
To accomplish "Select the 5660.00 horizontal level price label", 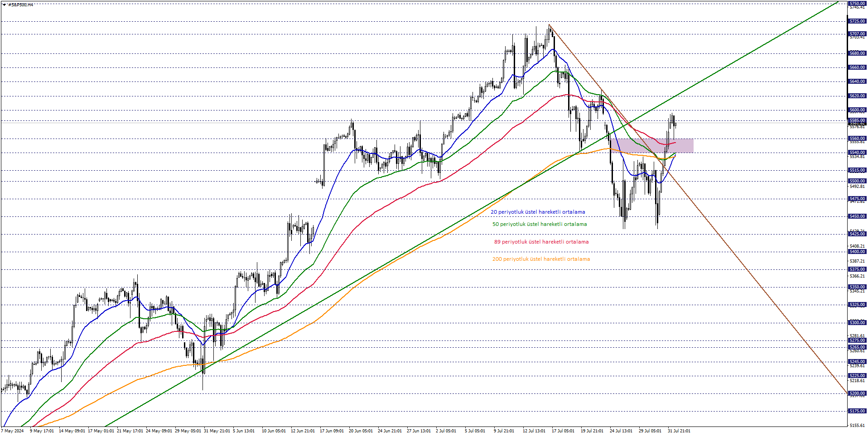I will [857, 67].
